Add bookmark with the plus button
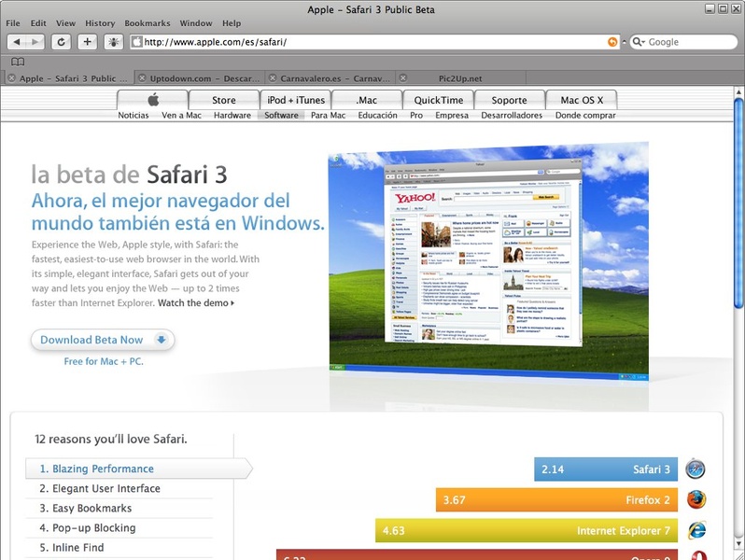The height and width of the screenshot is (560, 745). 87,42
